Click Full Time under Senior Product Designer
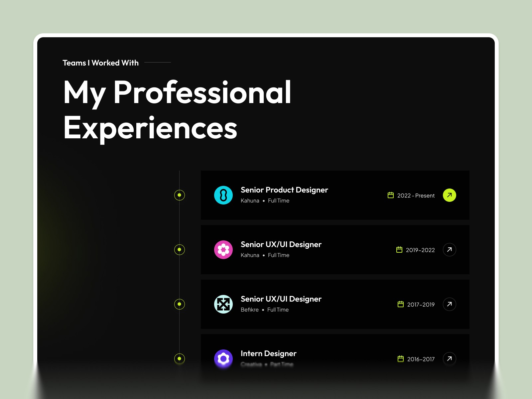This screenshot has height=399, width=532. click(279, 201)
